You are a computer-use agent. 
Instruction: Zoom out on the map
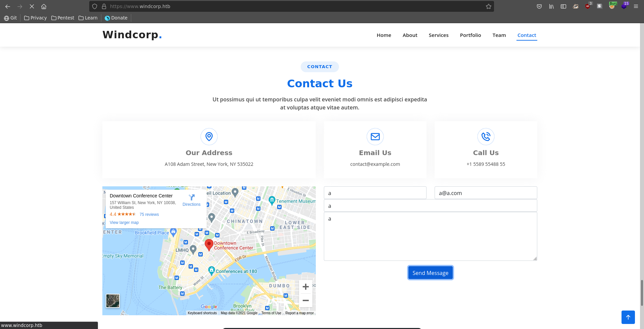point(305,300)
